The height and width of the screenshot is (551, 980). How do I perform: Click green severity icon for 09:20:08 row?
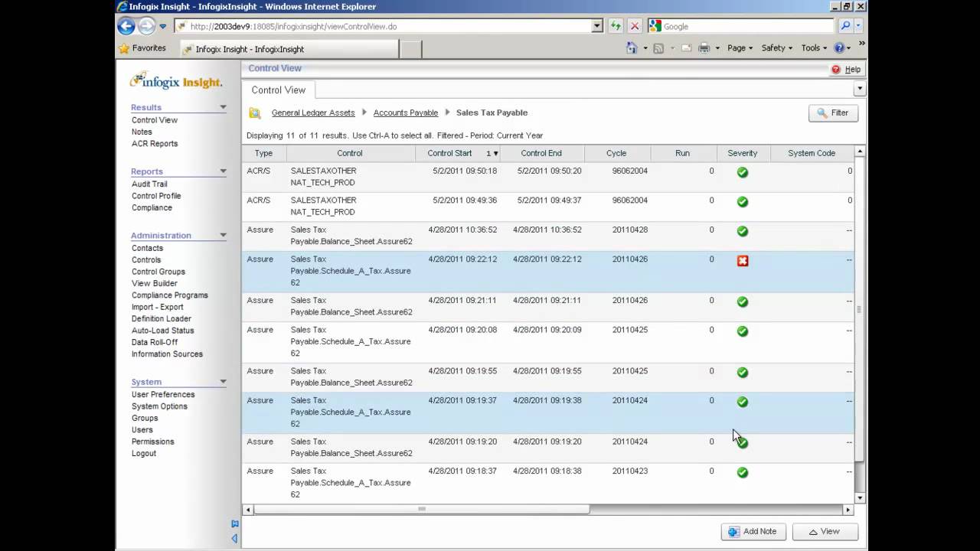pyautogui.click(x=742, y=331)
